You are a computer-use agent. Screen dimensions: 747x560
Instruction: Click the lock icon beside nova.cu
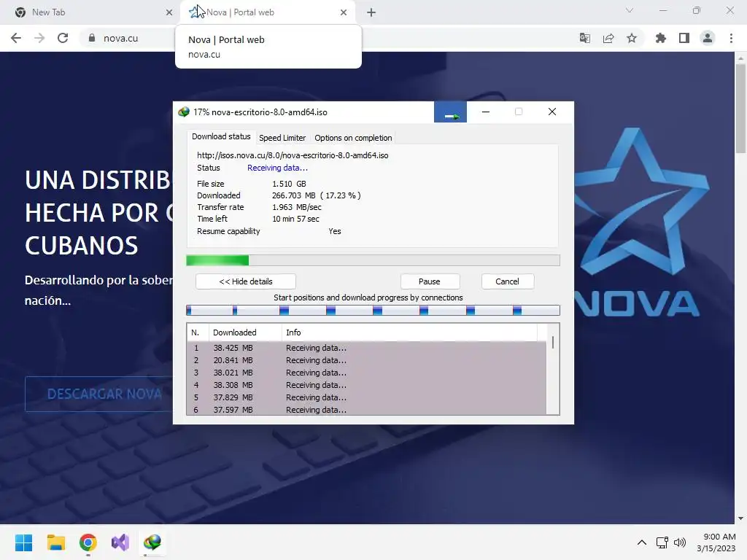[92, 38]
